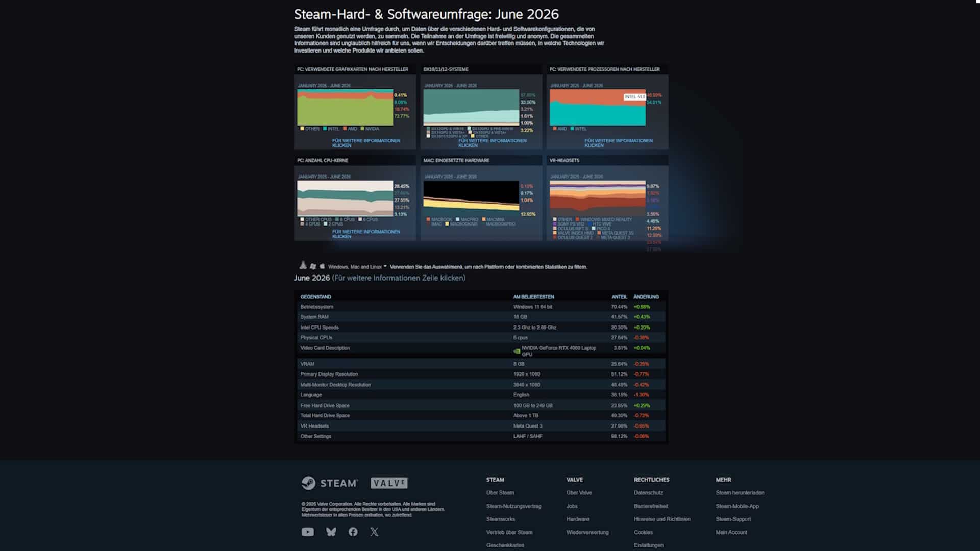The image size is (980, 551).
Task: Click the NVIDIA icon in Video Card row
Action: pos(517,351)
